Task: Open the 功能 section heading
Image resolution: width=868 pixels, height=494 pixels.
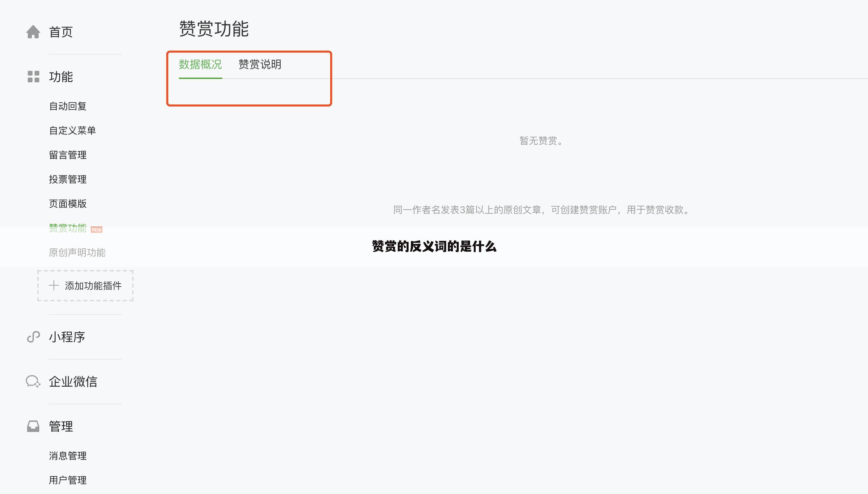Action: (61, 77)
